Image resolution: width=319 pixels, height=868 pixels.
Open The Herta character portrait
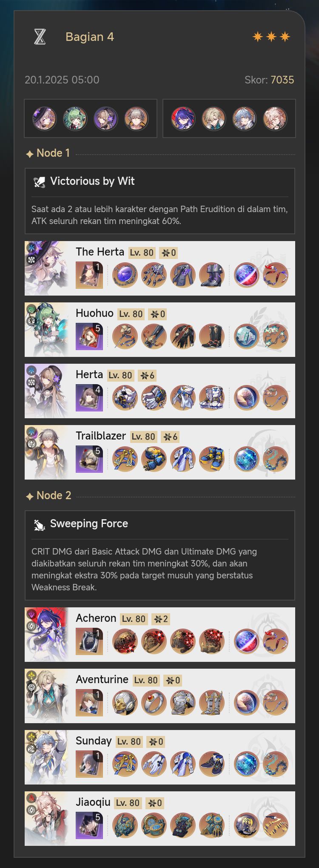pos(46,268)
